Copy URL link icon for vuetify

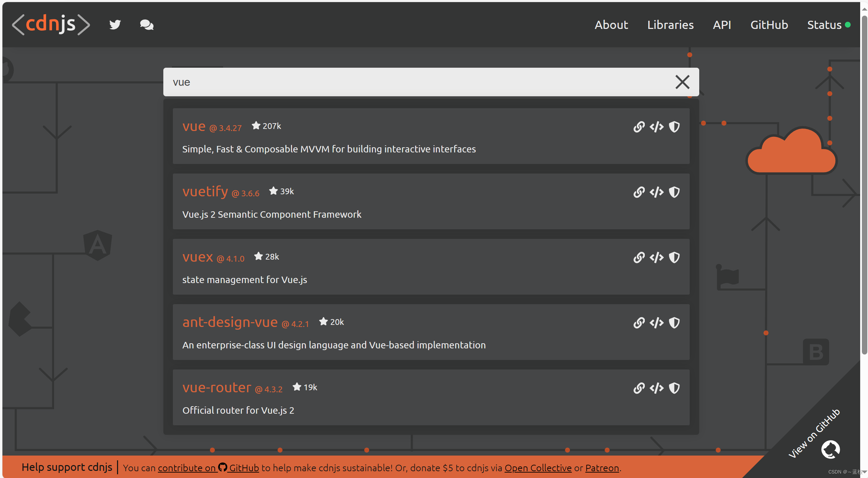(639, 192)
